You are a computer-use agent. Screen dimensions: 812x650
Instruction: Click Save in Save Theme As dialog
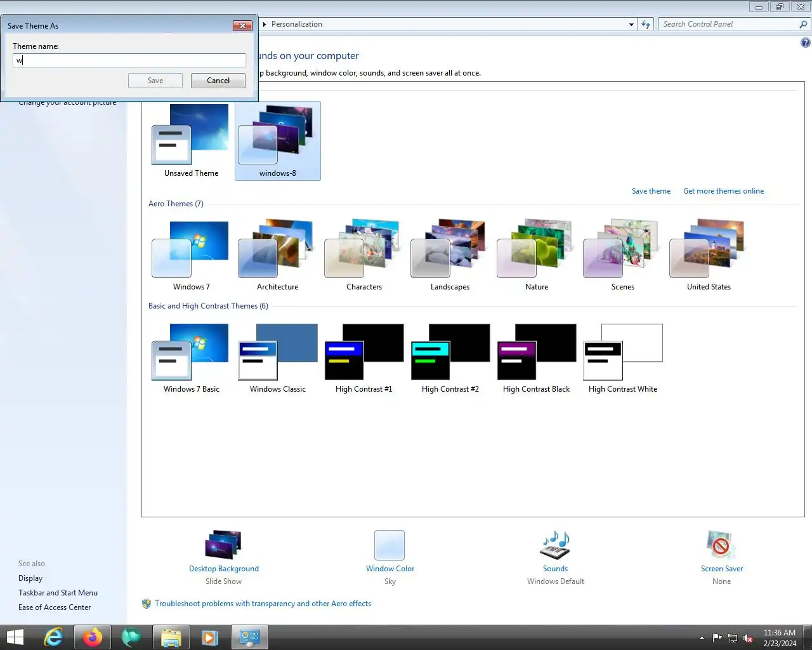tap(155, 81)
